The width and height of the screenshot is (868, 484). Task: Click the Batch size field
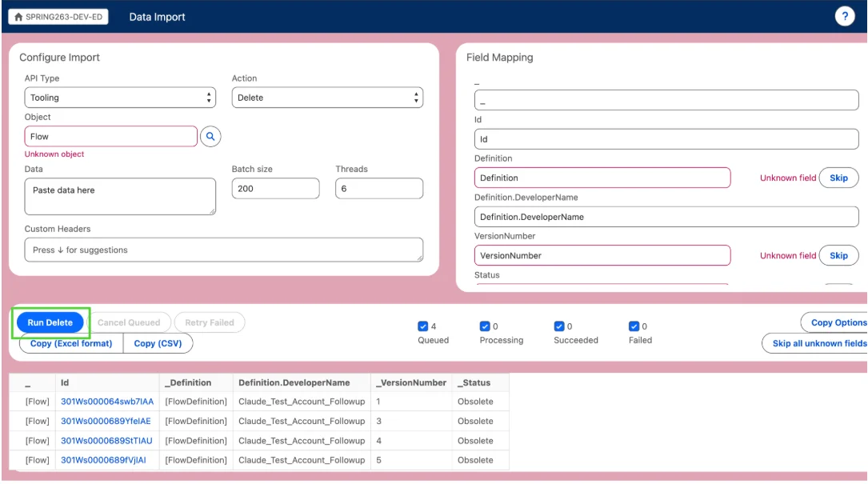point(275,188)
